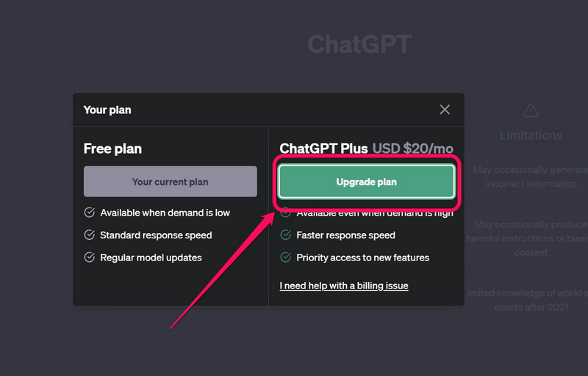This screenshot has height=376, width=588.
Task: Select the incorrect information limitation card
Action: pyautogui.click(x=529, y=177)
